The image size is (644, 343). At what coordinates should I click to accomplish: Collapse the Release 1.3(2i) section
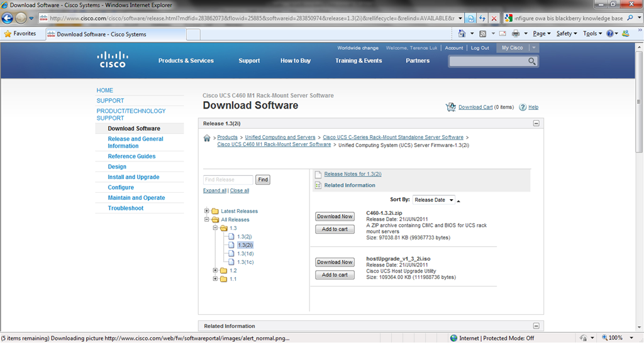click(x=536, y=124)
